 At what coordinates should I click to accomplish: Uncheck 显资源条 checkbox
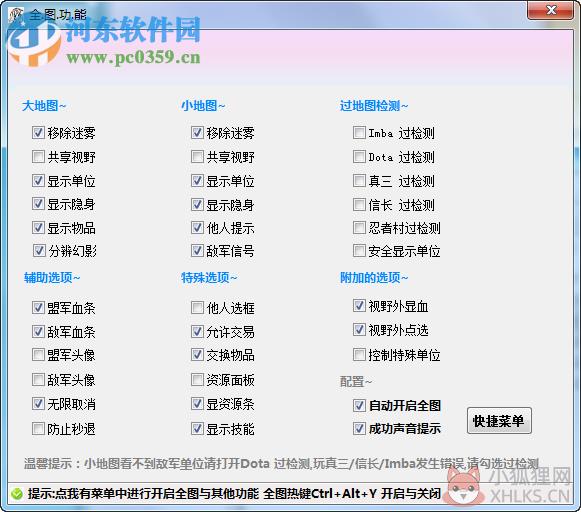click(197, 403)
